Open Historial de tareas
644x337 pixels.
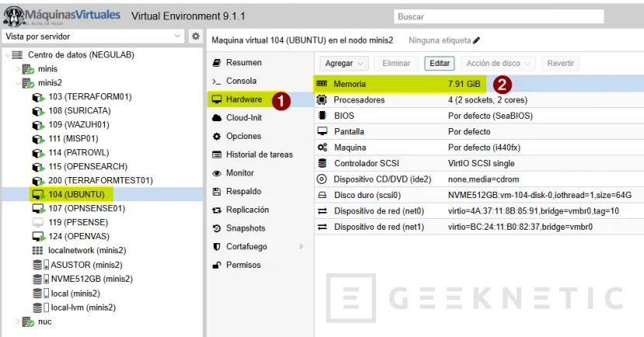pos(260,155)
